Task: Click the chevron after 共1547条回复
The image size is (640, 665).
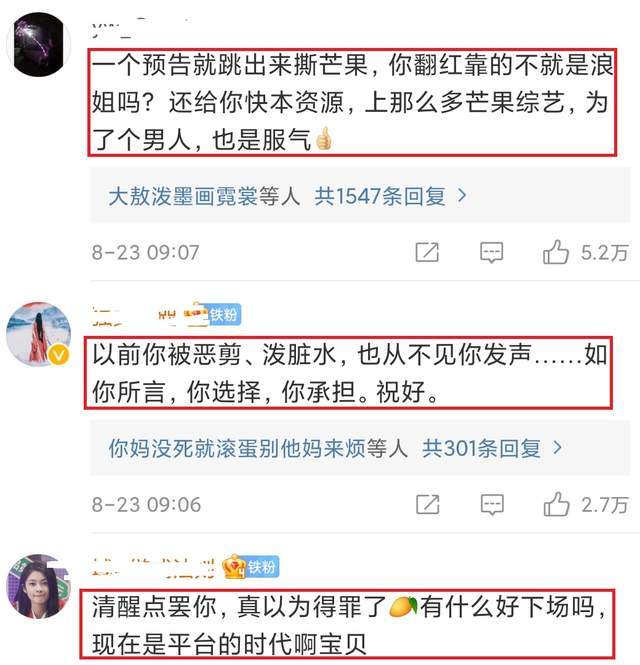Action: [x=462, y=196]
